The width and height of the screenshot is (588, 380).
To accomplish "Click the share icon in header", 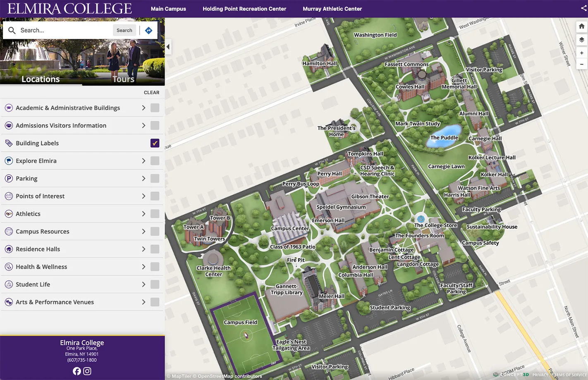I will tap(583, 8).
